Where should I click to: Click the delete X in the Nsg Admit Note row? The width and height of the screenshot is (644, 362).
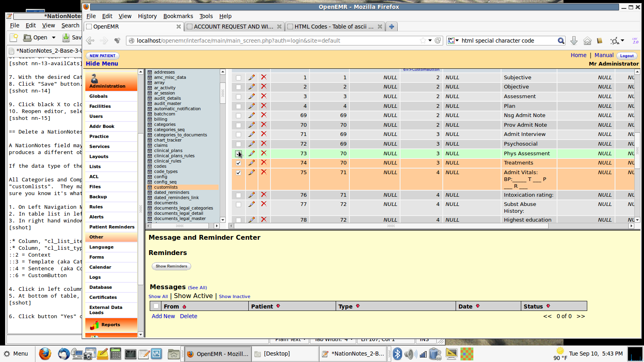pos(264,115)
